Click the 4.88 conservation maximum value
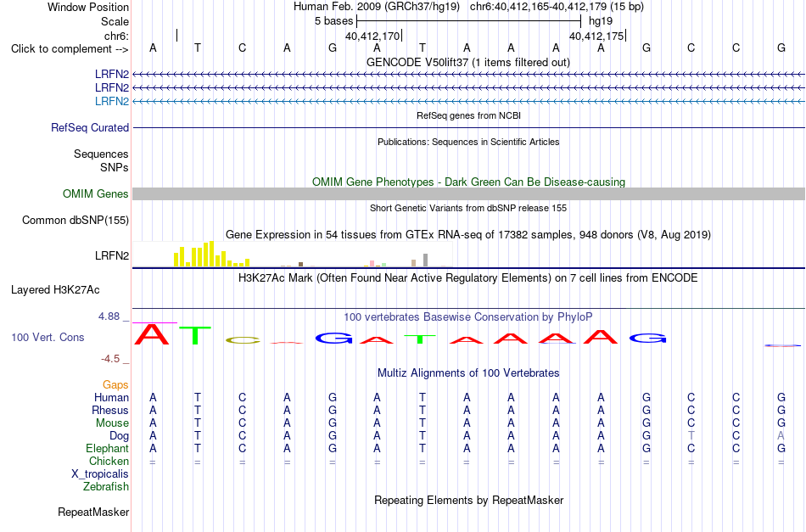Image resolution: width=806 pixels, height=532 pixels. tap(109, 316)
